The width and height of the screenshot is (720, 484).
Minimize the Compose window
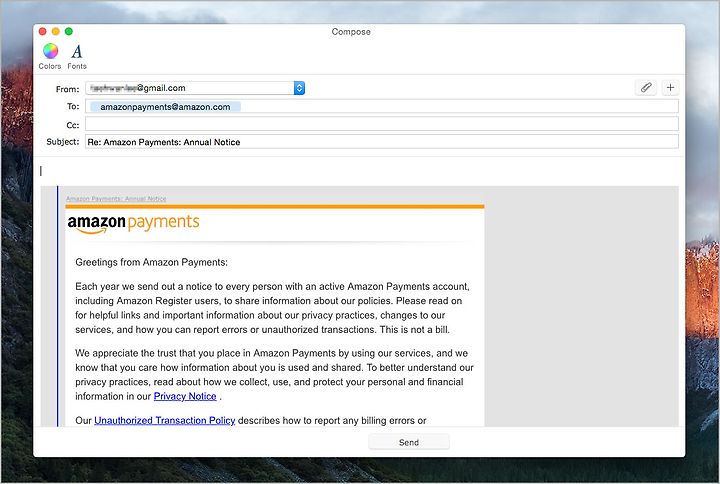coord(56,31)
